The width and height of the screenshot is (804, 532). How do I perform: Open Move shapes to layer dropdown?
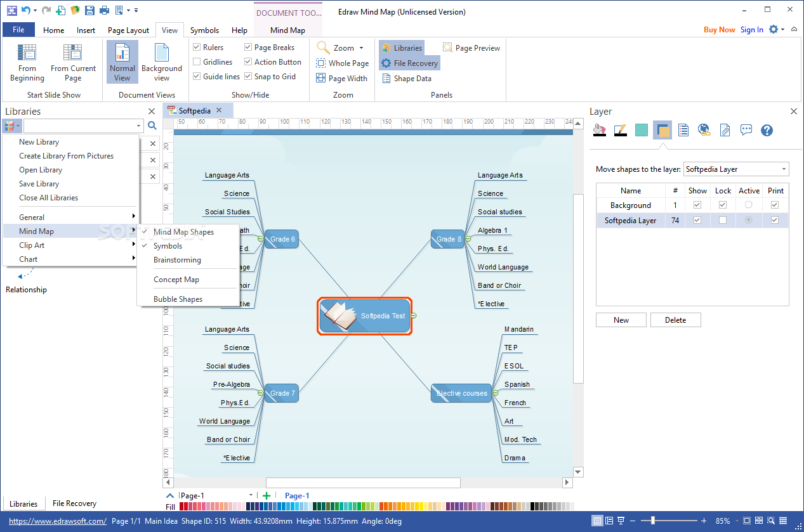(x=736, y=169)
